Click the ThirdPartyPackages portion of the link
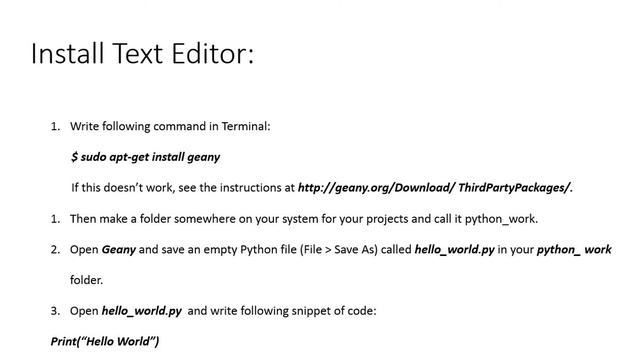Viewport: 640px width, 360px height. pyautogui.click(x=514, y=188)
